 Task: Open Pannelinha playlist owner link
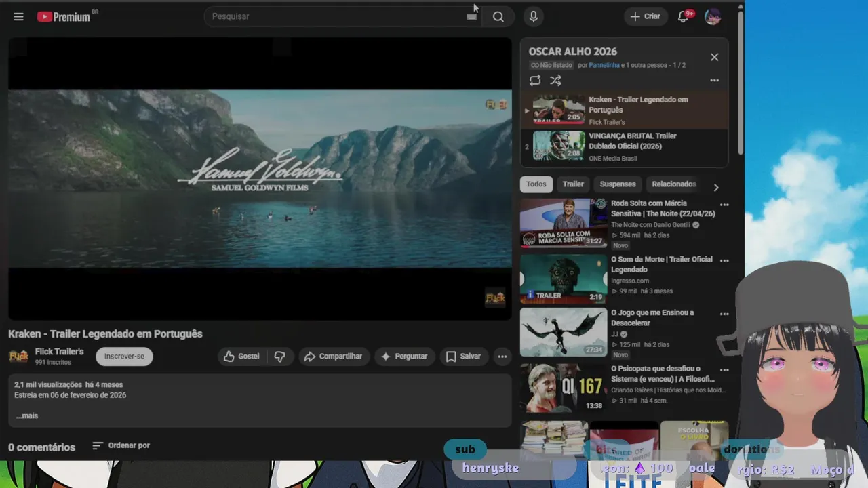pos(604,65)
